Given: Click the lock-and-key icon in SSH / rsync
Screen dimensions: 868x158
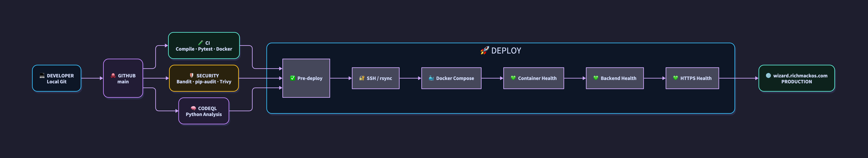Looking at the screenshot, I should (362, 78).
